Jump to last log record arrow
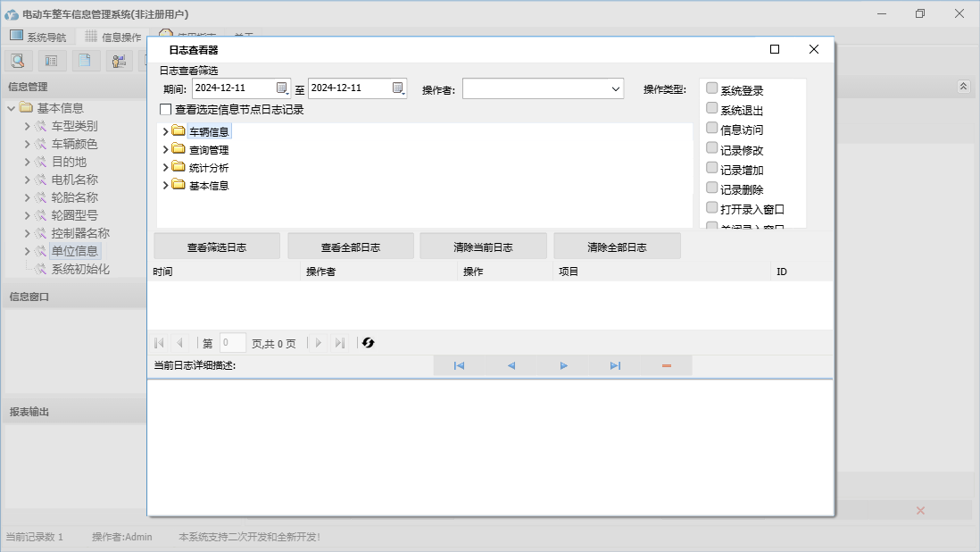980x552 pixels. (615, 365)
